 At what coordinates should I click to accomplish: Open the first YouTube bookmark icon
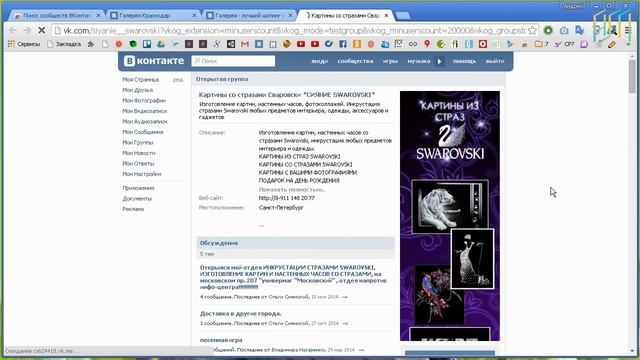(x=301, y=44)
